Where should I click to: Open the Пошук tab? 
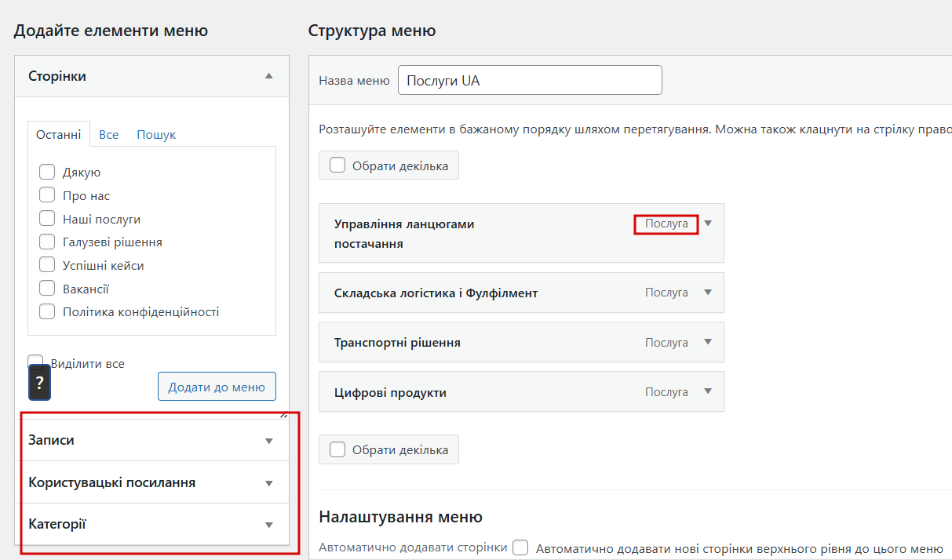pos(156,135)
